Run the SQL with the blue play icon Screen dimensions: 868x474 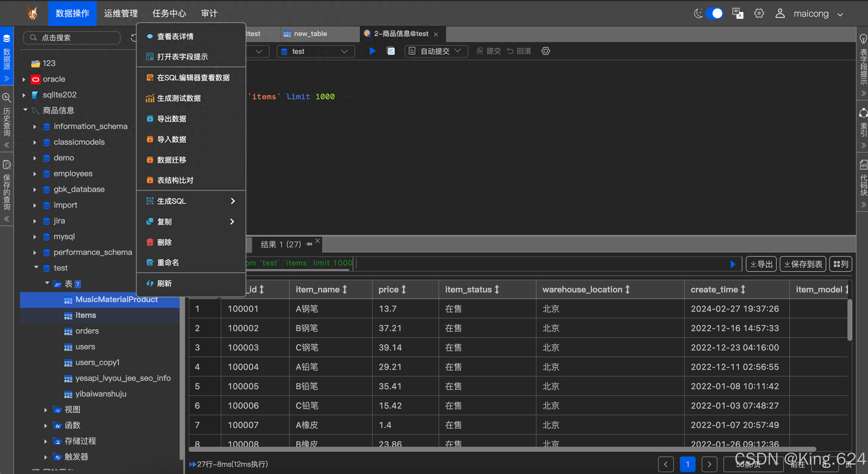[372, 51]
